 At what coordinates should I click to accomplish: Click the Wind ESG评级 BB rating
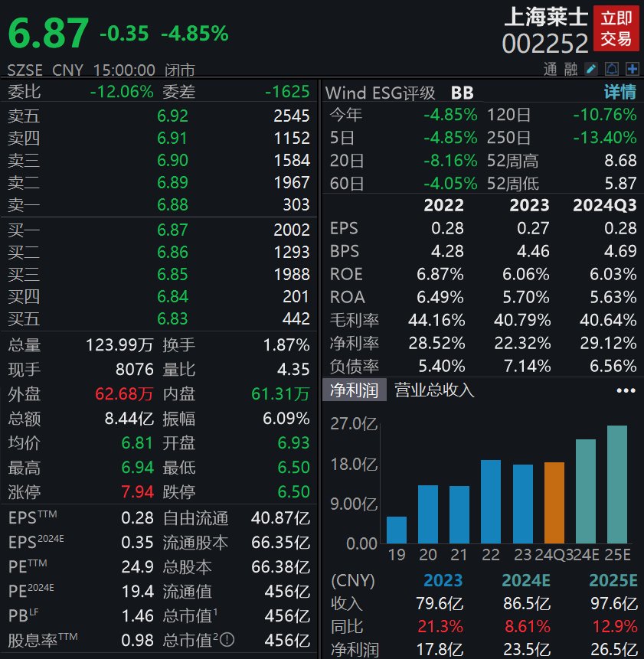click(462, 93)
